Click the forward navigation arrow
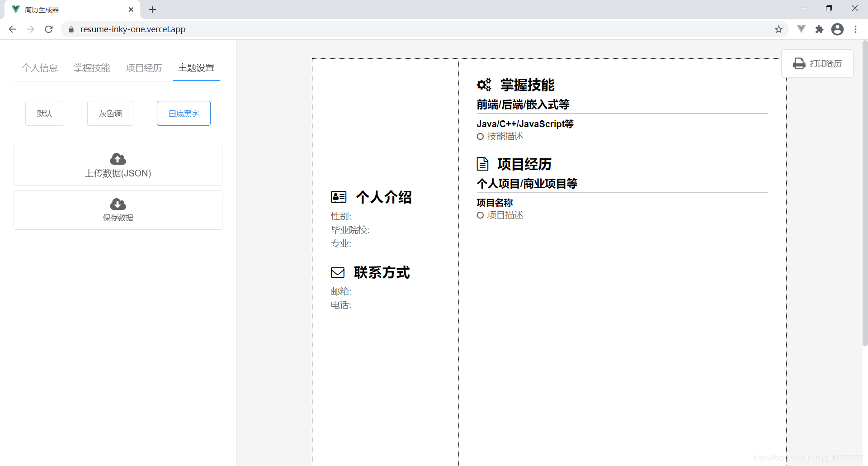 coord(30,29)
